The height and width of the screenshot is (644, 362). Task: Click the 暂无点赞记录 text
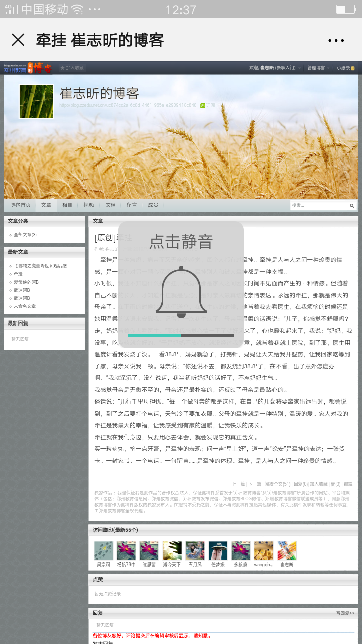coord(107,594)
